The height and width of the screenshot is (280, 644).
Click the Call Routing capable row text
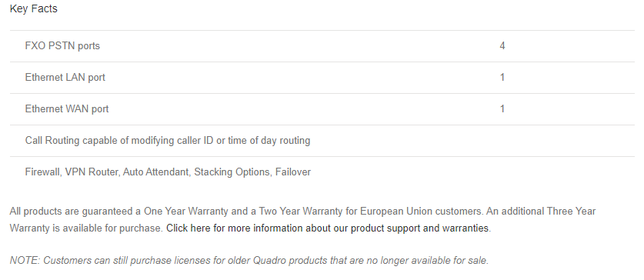coord(168,141)
